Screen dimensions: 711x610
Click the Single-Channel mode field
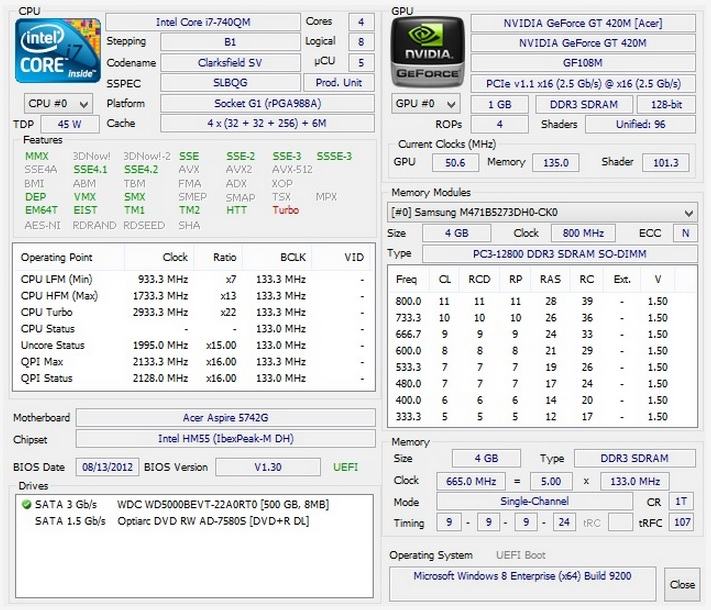tap(534, 501)
